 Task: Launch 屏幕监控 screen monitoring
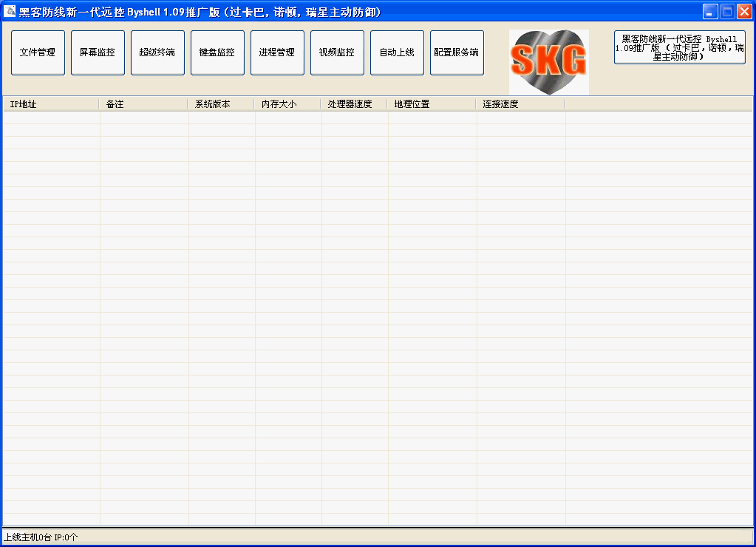(x=98, y=52)
